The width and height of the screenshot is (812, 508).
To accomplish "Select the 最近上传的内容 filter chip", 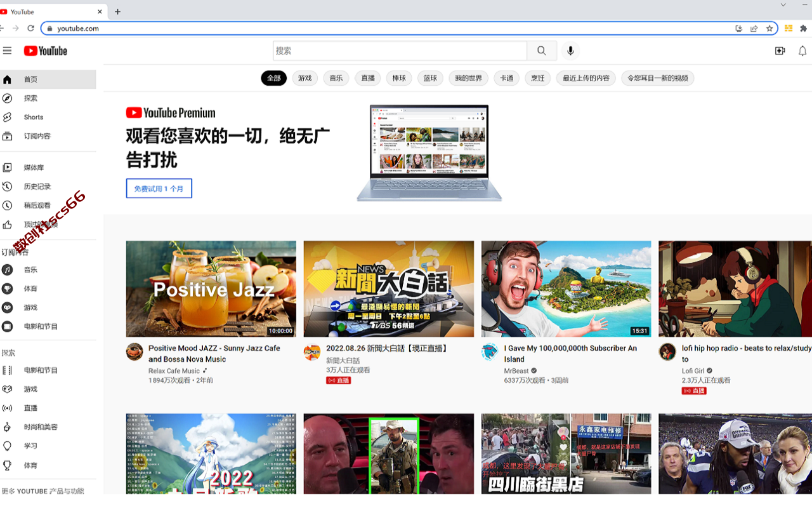I will coord(586,78).
